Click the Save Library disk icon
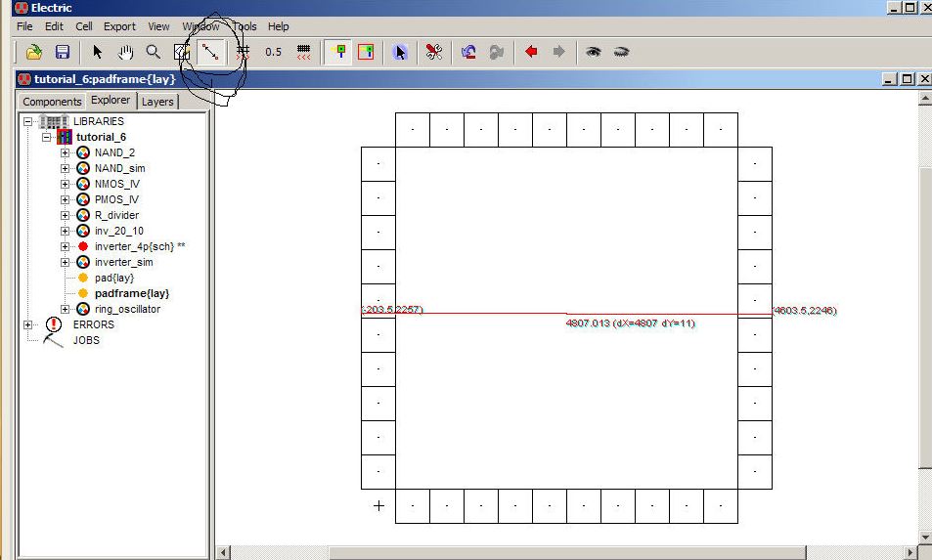Image resolution: width=932 pixels, height=560 pixels. click(x=62, y=52)
